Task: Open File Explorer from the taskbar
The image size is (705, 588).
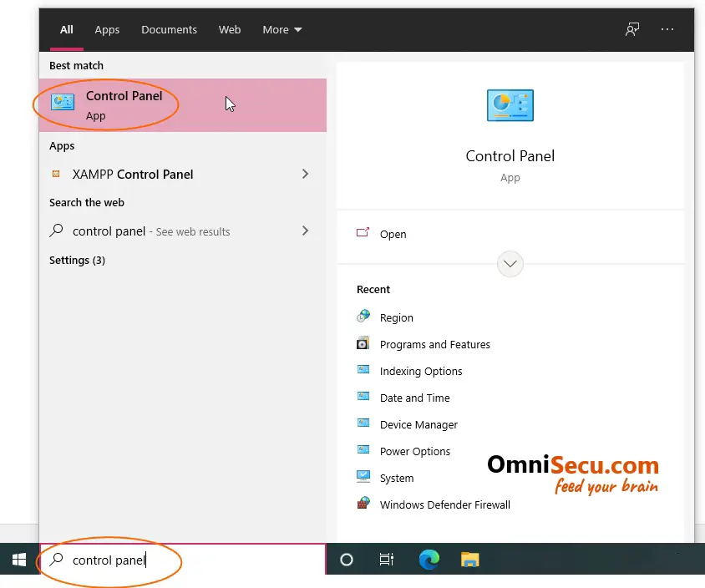Action: 469,560
